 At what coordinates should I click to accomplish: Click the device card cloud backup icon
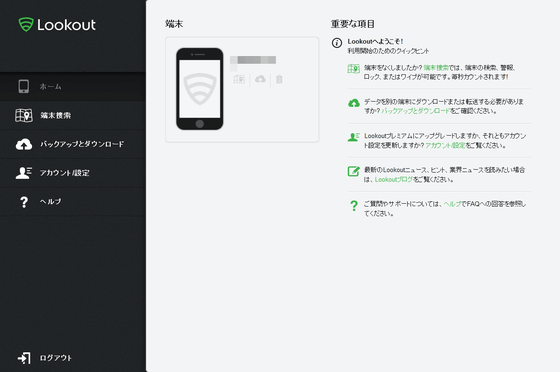260,79
